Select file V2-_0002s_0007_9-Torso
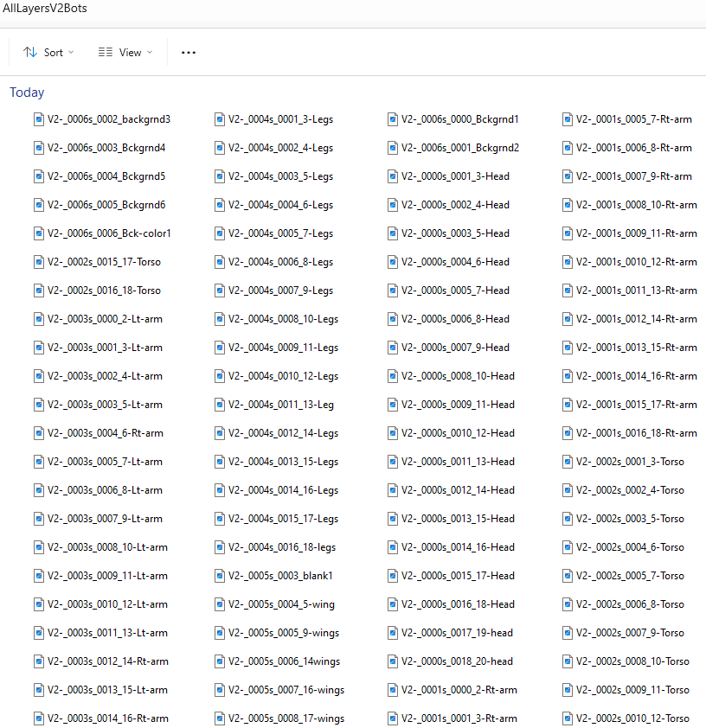This screenshot has height=728, width=706. coord(623,633)
